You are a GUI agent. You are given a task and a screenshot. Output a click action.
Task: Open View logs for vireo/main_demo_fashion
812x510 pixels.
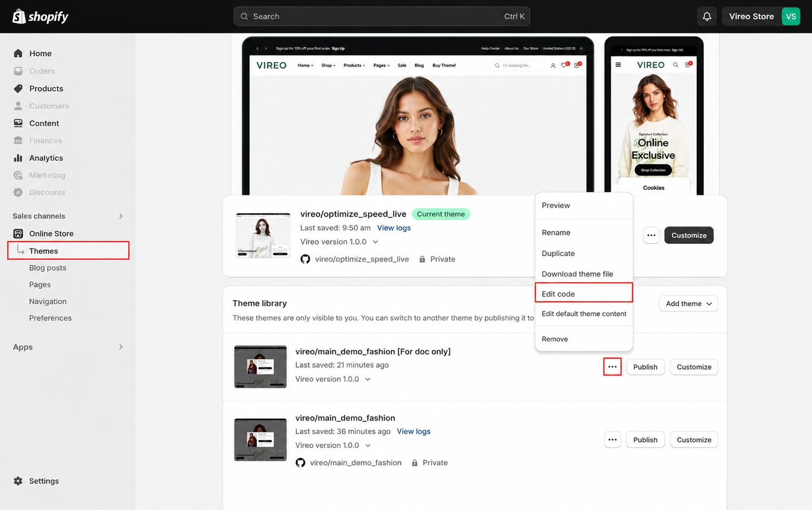click(413, 431)
